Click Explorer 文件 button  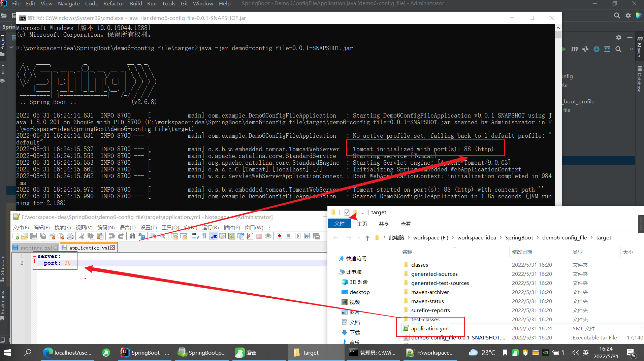tap(340, 224)
